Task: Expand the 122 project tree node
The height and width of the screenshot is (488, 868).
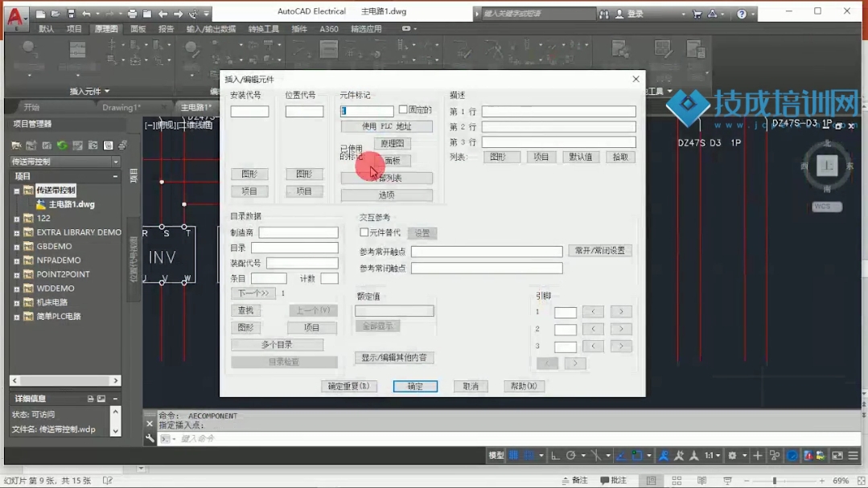Action: (x=17, y=219)
